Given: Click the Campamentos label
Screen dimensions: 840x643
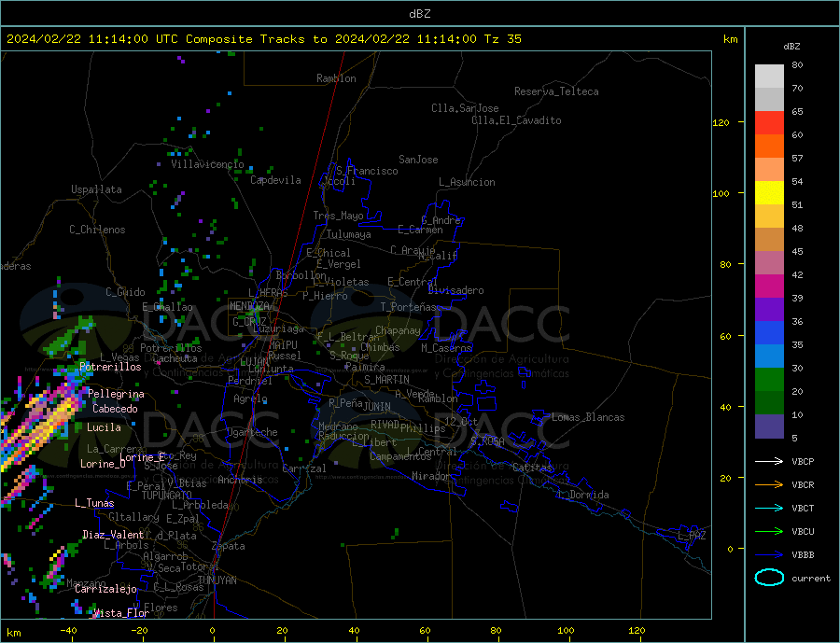Looking at the screenshot, I should click(400, 457).
